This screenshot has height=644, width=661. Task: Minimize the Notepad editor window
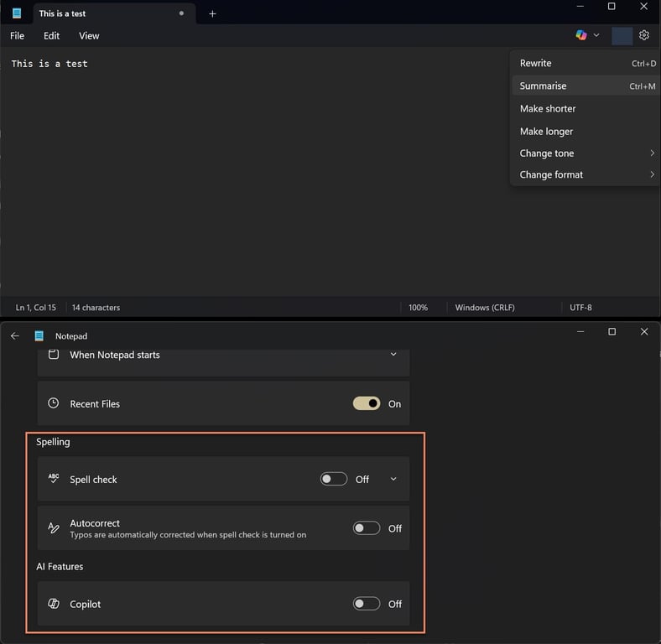click(x=580, y=7)
